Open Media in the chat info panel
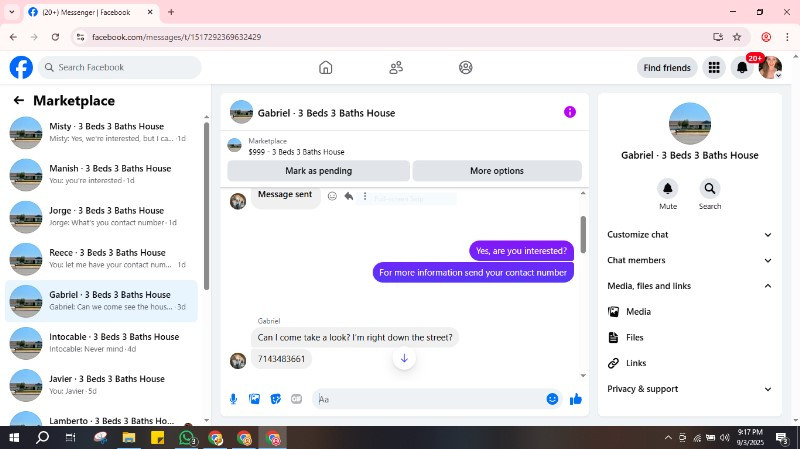Viewport: 800px width, 449px height. click(x=689, y=312)
